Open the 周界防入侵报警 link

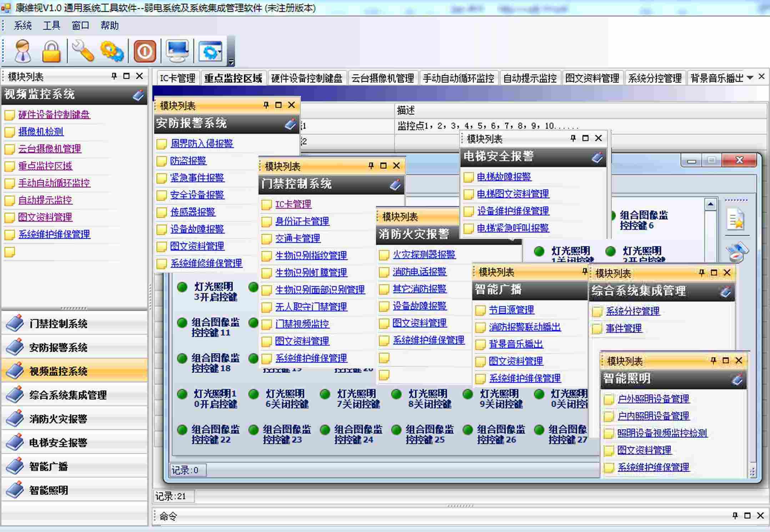(x=202, y=144)
